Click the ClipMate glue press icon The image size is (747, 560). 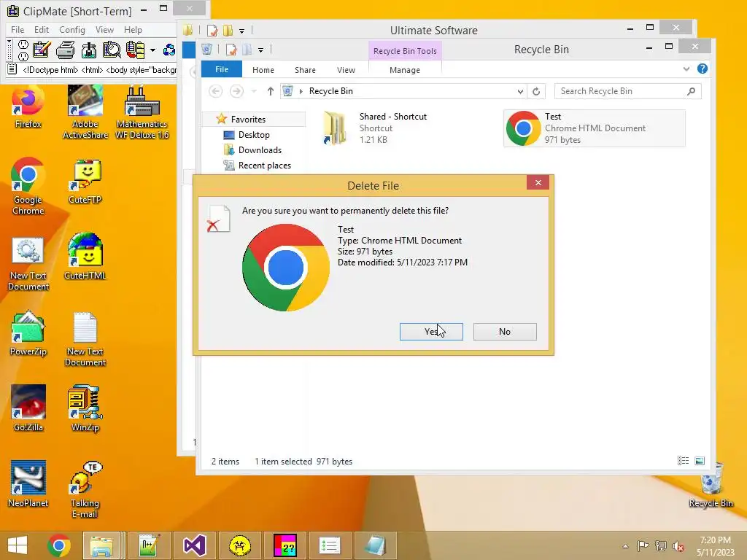[x=88, y=50]
